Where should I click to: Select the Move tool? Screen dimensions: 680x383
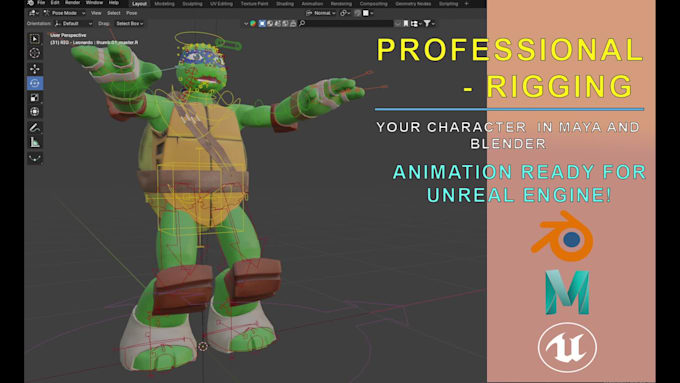35,69
